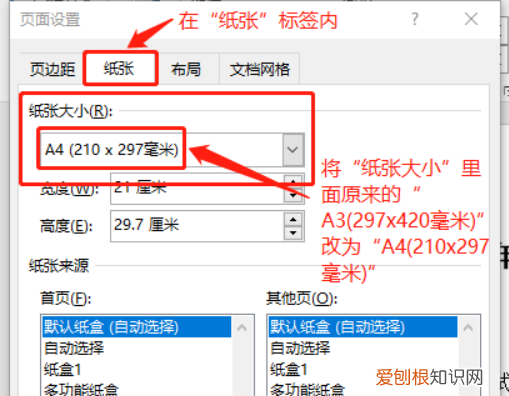509x396 pixels.
Task: Open the 纸张大小 dropdown arrow
Action: tap(293, 150)
